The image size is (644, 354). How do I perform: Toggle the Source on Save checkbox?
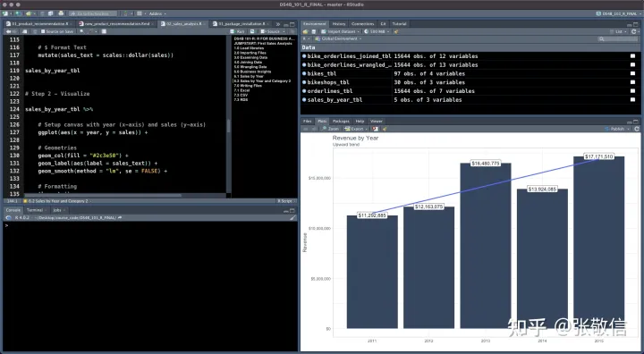43,31
